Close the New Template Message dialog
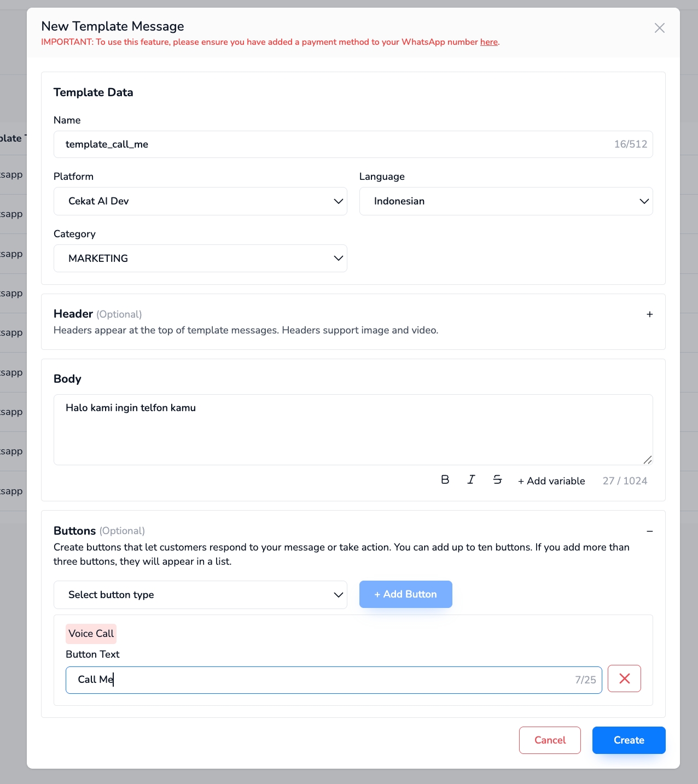 coord(660,28)
